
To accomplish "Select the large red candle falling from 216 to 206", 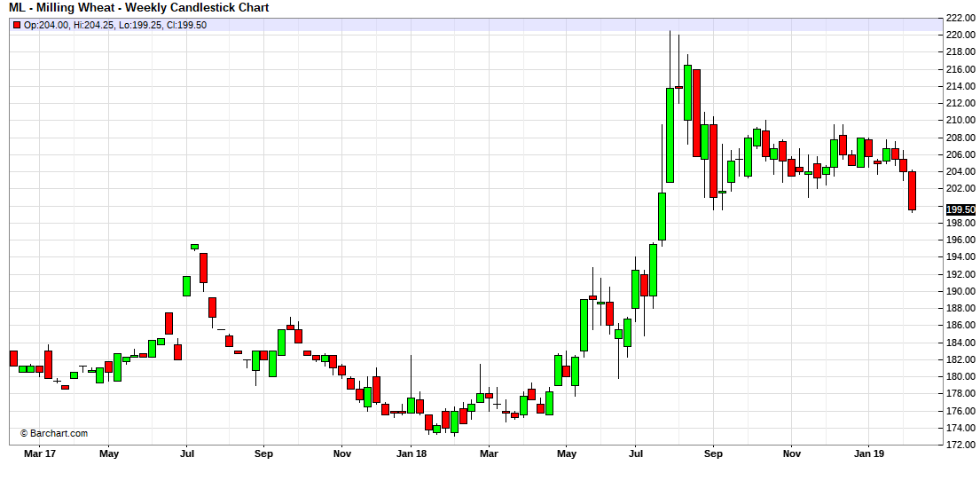I will point(697,113).
